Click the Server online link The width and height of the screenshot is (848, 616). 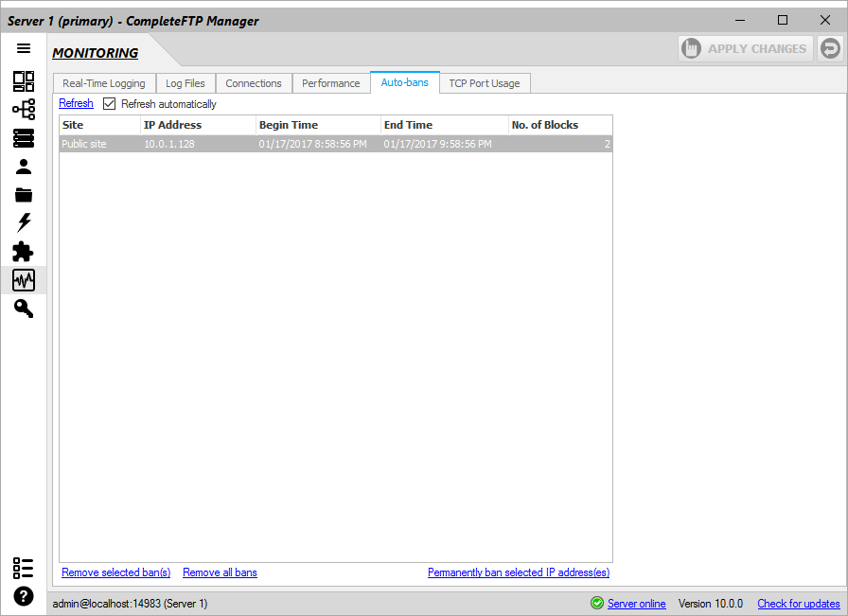[637, 604]
